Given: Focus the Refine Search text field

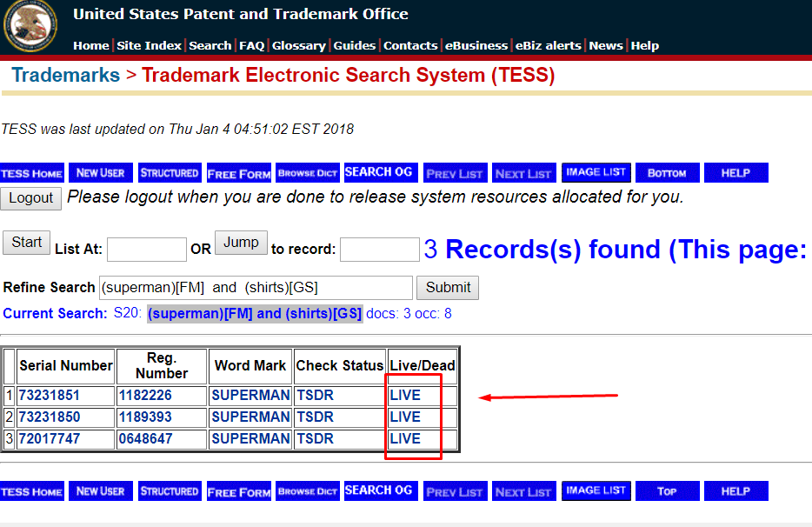Looking at the screenshot, I should (256, 288).
